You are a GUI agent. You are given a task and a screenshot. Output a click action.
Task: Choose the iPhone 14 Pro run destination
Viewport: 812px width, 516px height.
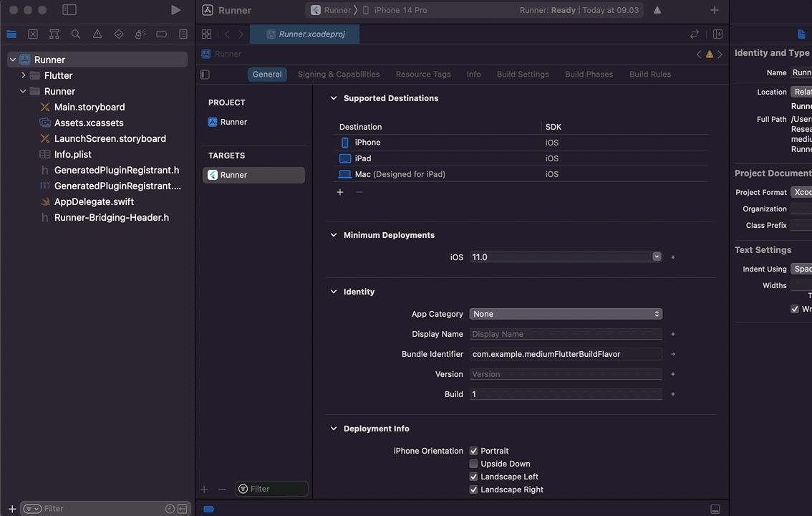click(x=395, y=10)
